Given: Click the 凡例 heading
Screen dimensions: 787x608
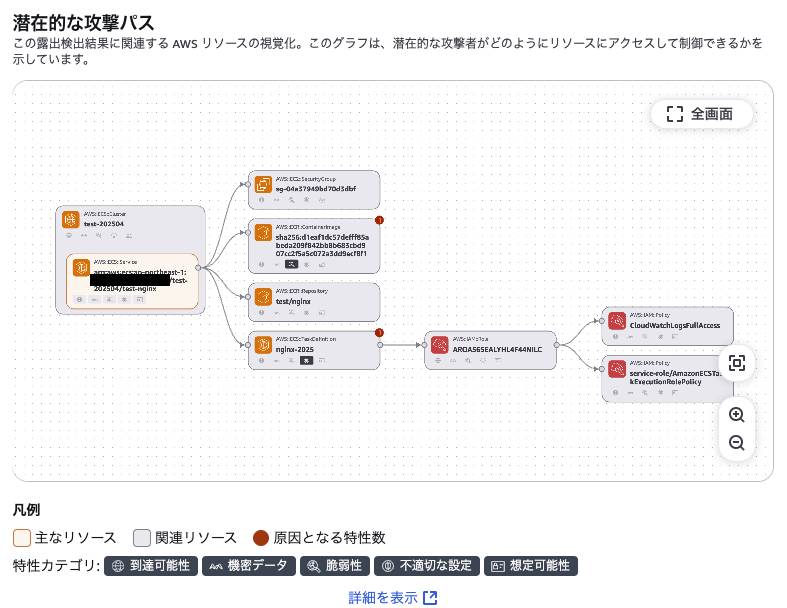Looking at the screenshot, I should point(27,510).
